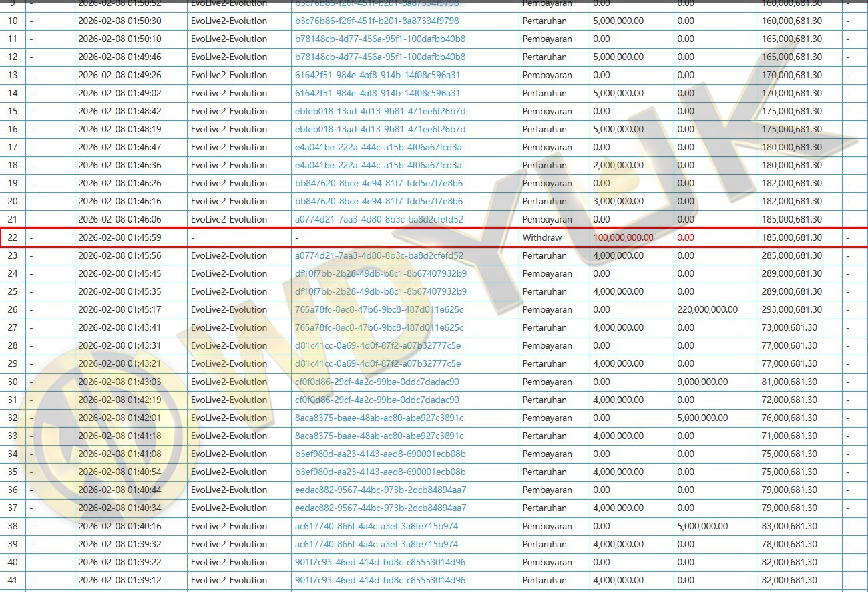The height and width of the screenshot is (592, 868).
Task: Open the 765a78fc Pembayaran link in row 26
Action: tap(379, 309)
